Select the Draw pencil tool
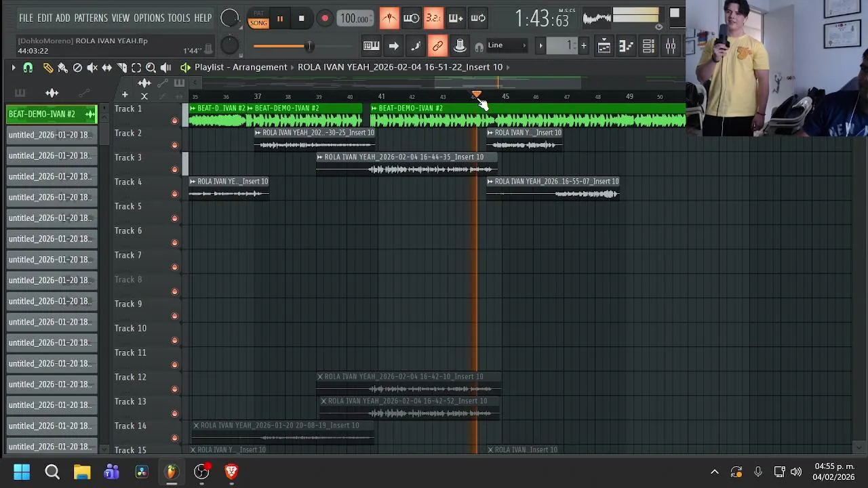 (48, 67)
